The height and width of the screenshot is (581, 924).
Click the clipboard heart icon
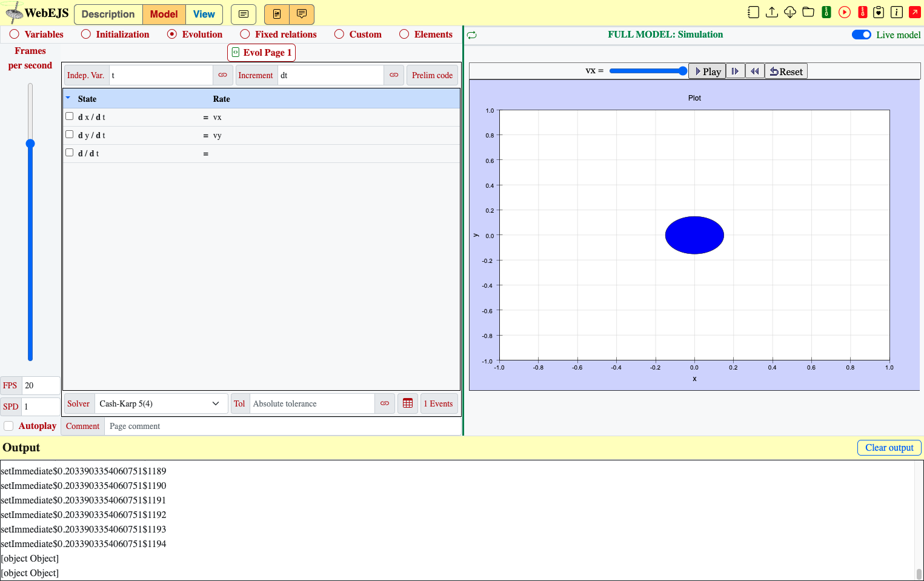pos(879,12)
